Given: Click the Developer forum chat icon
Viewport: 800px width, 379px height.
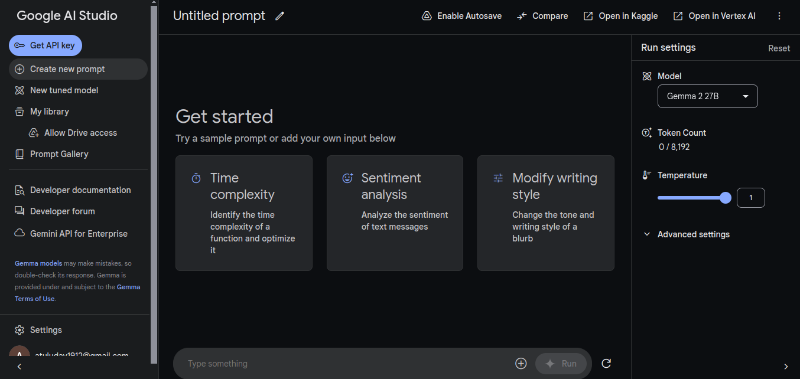Looking at the screenshot, I should pos(19,211).
